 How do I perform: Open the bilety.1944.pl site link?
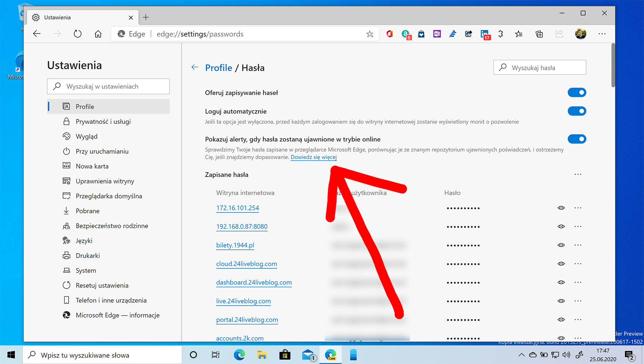tap(235, 245)
